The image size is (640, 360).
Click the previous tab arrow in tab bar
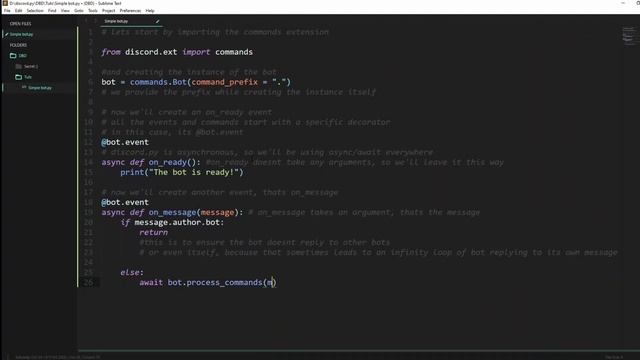(x=86, y=21)
